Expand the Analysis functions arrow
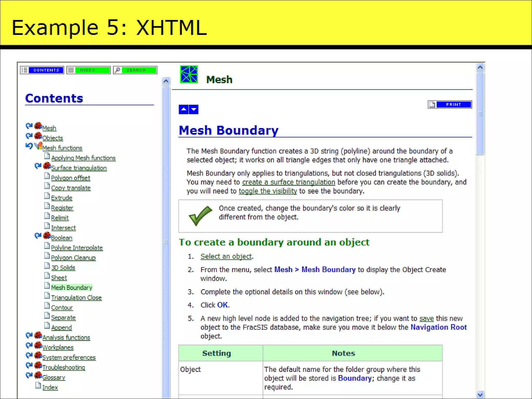 click(x=29, y=335)
